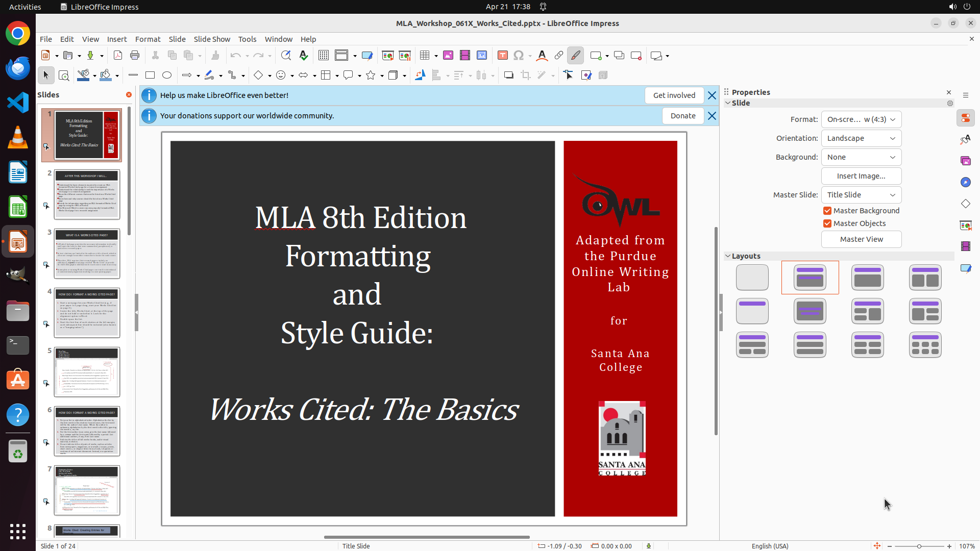
Task: Select slide 3 thumbnail in Slides panel
Action: tap(87, 253)
